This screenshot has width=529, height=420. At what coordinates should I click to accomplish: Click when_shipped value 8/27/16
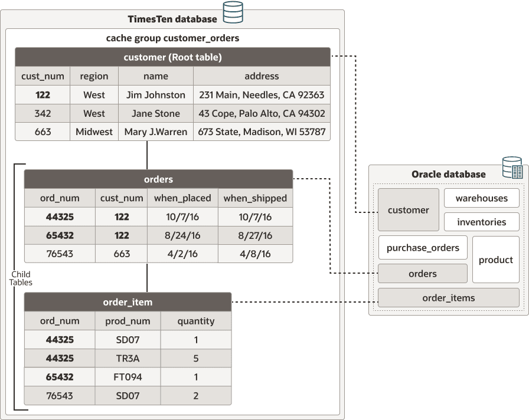pyautogui.click(x=256, y=235)
